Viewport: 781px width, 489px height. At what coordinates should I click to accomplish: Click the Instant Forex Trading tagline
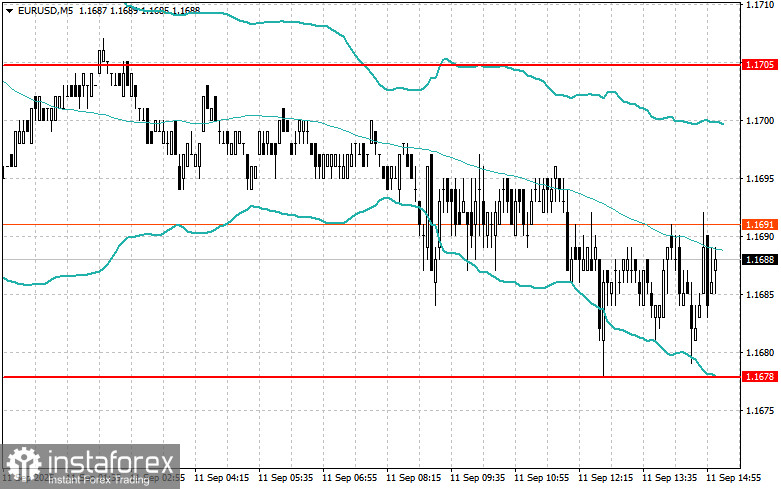pos(99,480)
